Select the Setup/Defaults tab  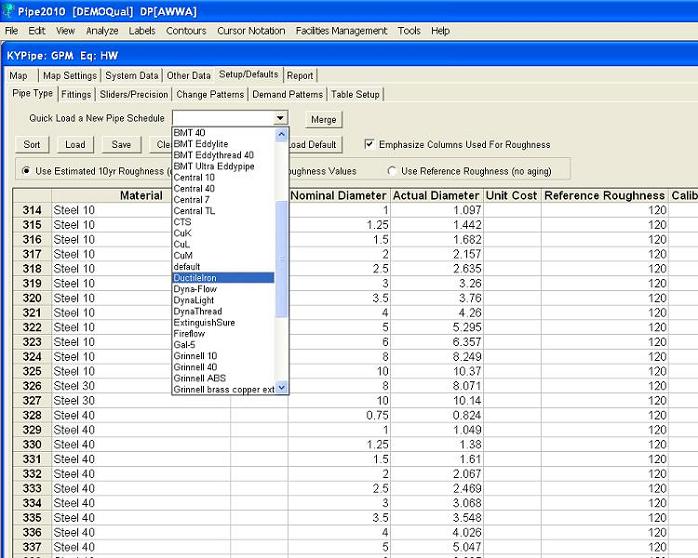[248, 74]
